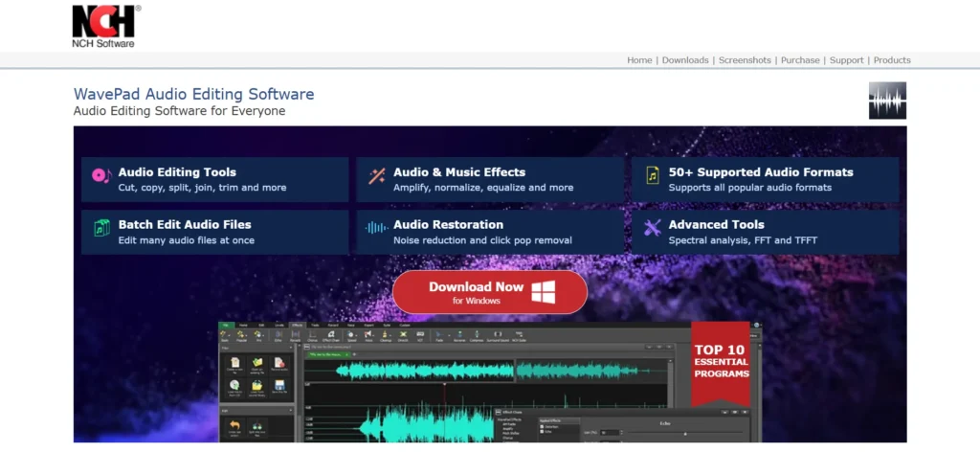Image resolution: width=980 pixels, height=452 pixels.
Task: Click Load tracks from CD icon
Action: coord(234,385)
